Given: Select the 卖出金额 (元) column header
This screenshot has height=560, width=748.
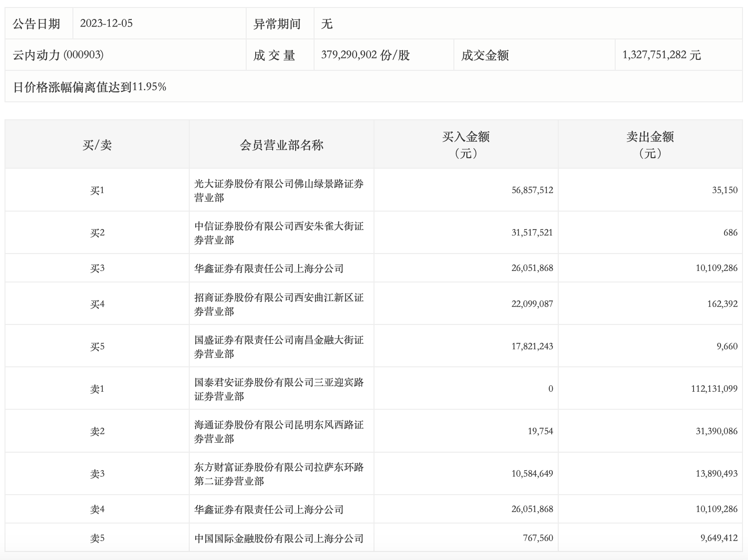Looking at the screenshot, I should [650, 145].
